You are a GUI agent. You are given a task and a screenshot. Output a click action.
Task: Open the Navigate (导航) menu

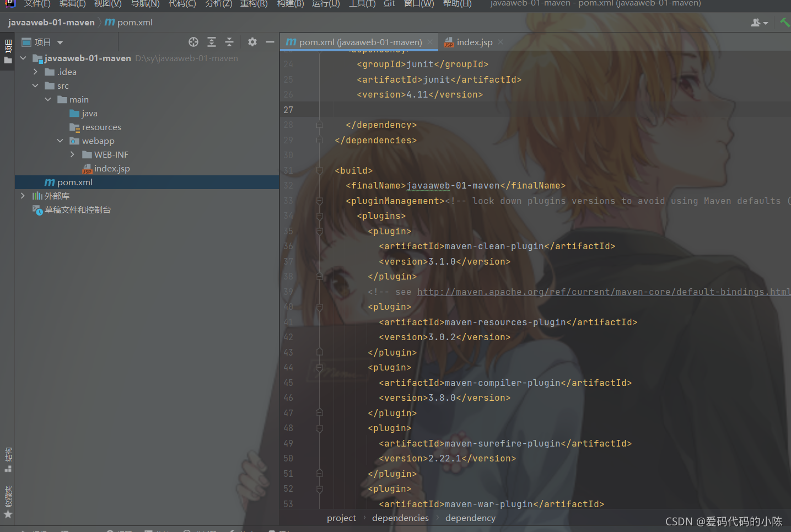(x=145, y=4)
